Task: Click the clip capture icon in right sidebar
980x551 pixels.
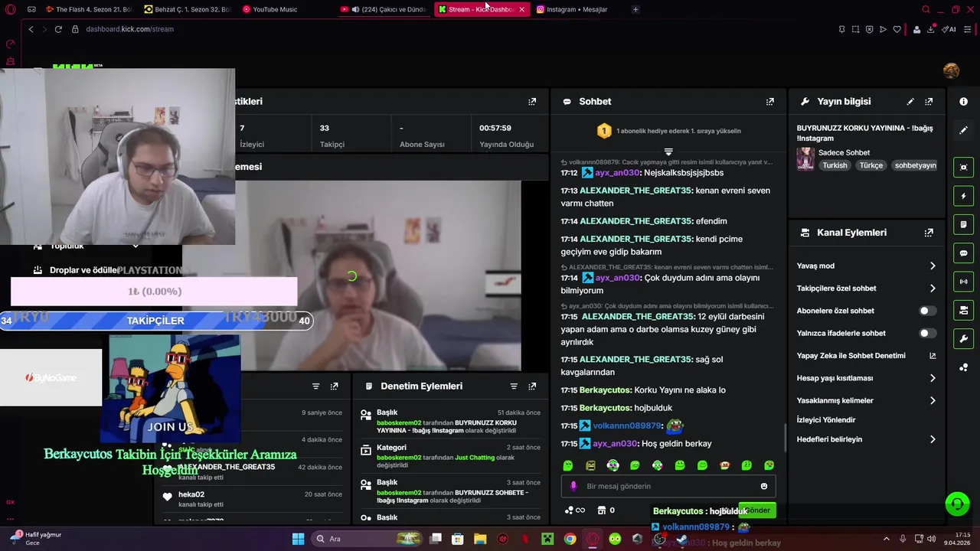Action: [x=963, y=167]
